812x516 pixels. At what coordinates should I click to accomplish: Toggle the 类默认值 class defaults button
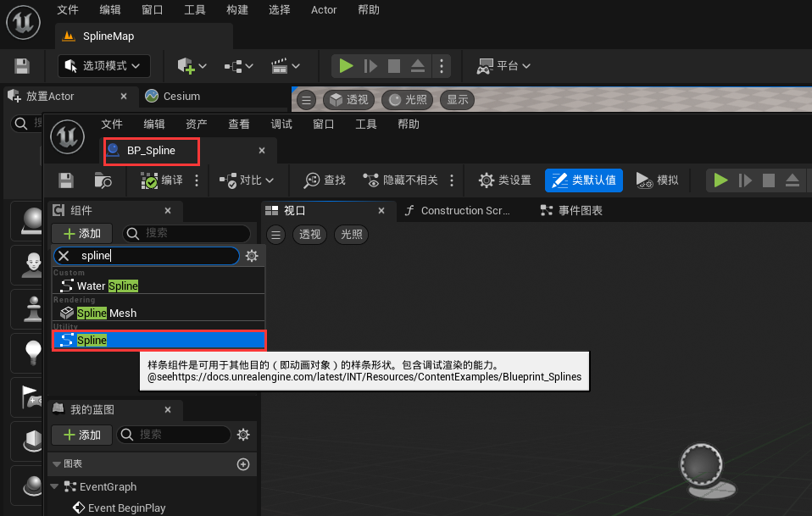584,180
